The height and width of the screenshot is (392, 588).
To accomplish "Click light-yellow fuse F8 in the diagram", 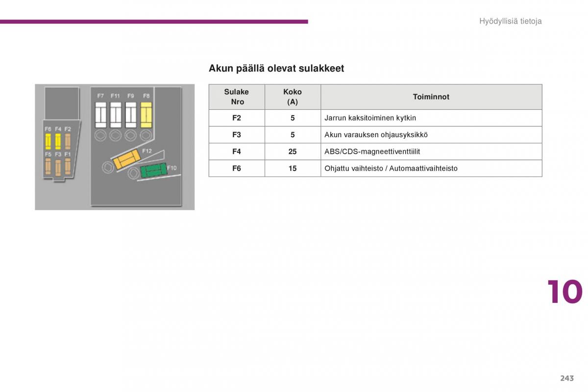I will tap(146, 115).
